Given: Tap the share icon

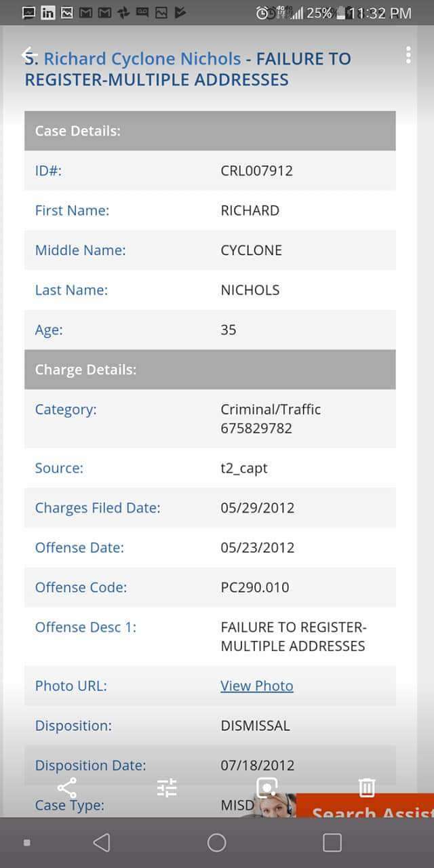Looking at the screenshot, I should tap(66, 788).
